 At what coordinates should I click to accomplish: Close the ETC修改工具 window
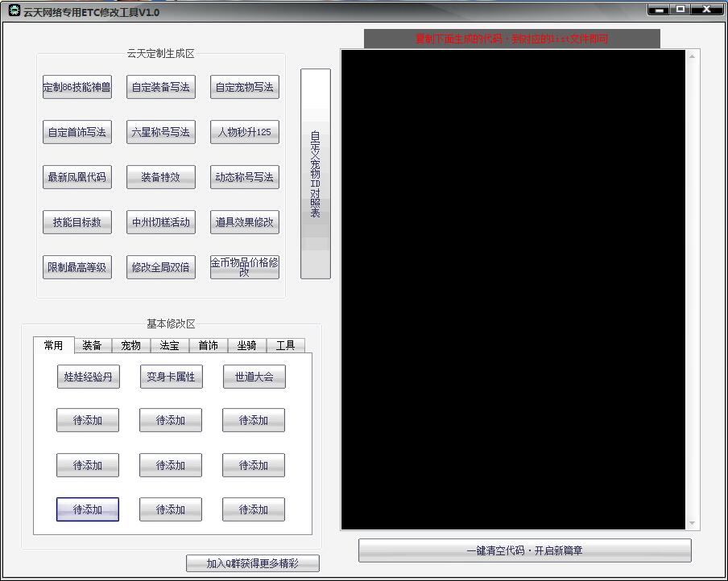(x=706, y=9)
